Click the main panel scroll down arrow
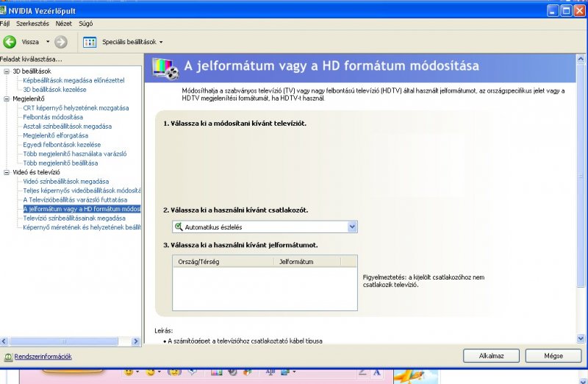The image size is (588, 384). [x=581, y=338]
